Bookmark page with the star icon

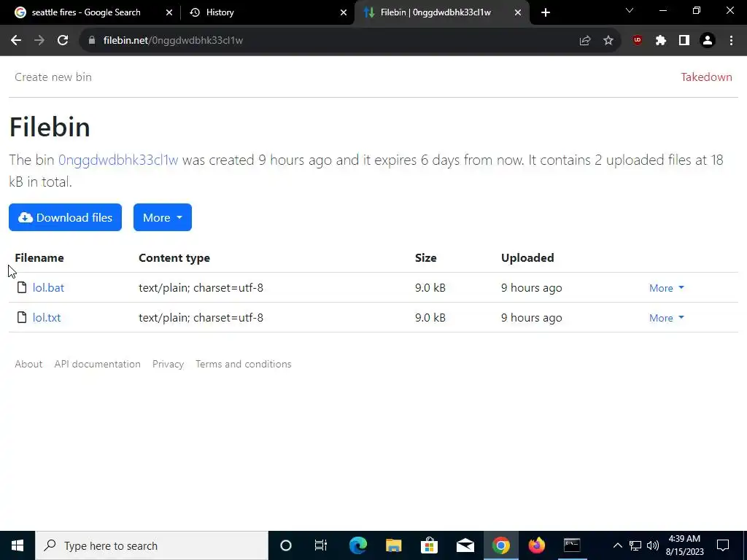coord(608,41)
